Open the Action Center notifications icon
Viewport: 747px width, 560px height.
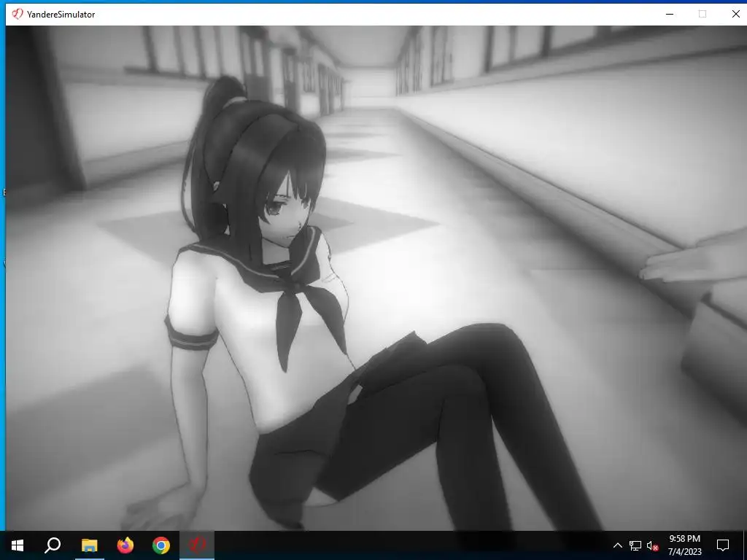click(x=723, y=545)
